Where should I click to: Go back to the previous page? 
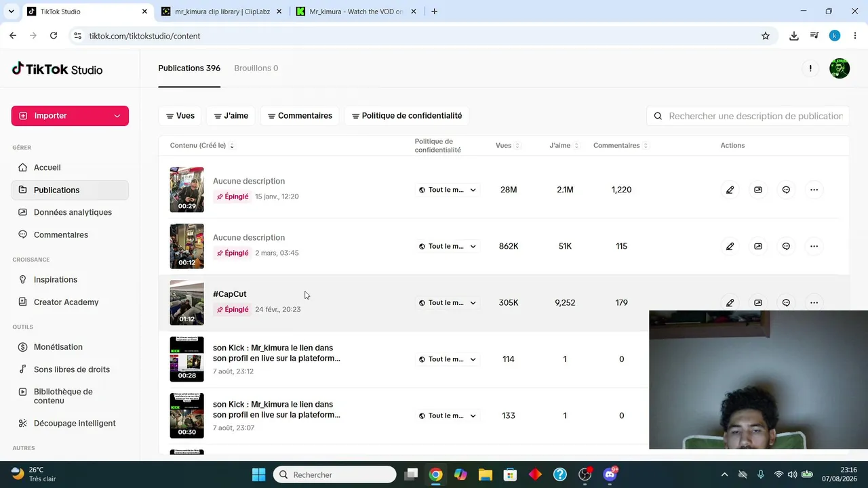tap(13, 36)
